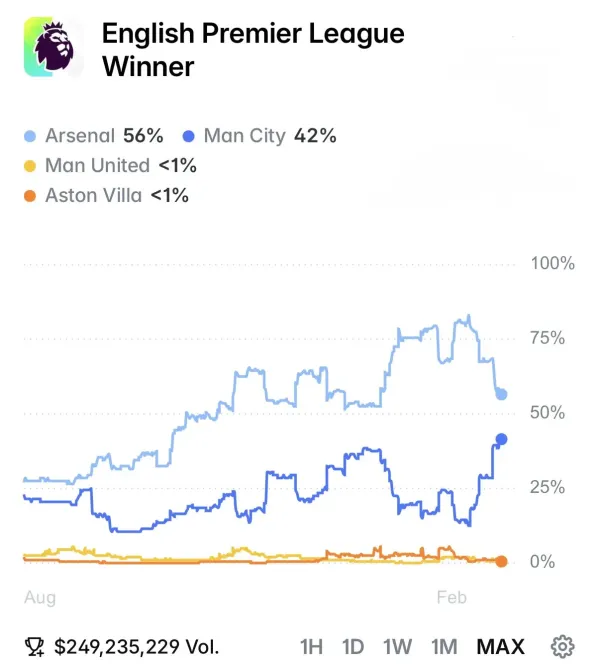Open the chart settings gear icon
The width and height of the screenshot is (600, 668).
(x=562, y=646)
